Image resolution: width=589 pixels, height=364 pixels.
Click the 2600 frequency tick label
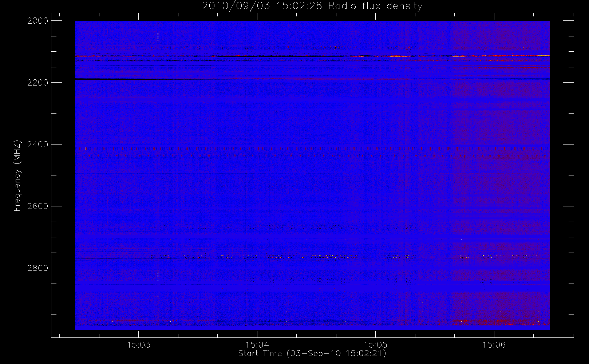click(x=38, y=206)
